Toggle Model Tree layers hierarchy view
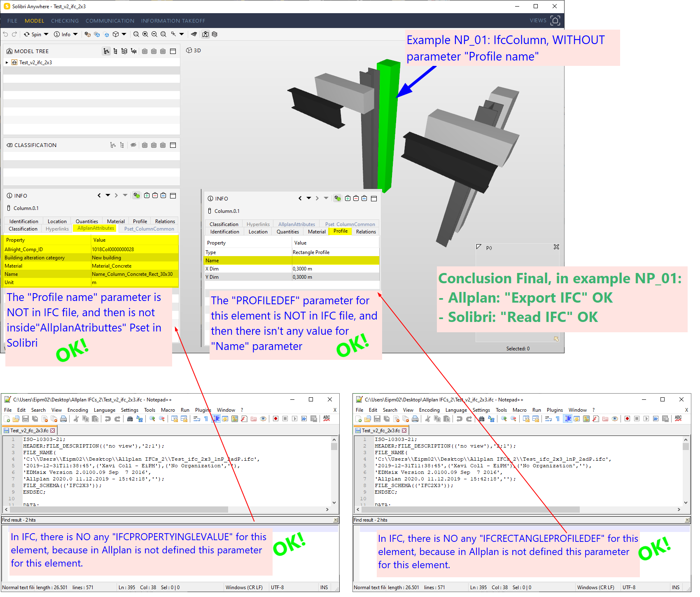The height and width of the screenshot is (597, 700). (x=124, y=51)
